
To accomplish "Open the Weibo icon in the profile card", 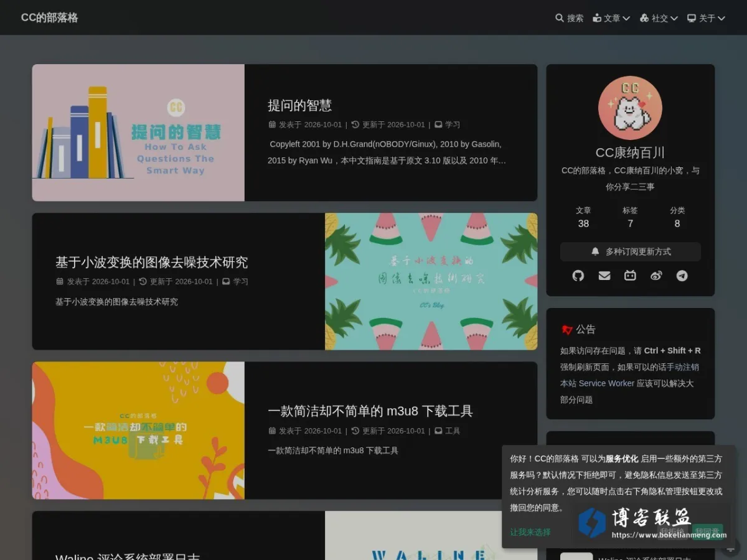I will [x=656, y=276].
